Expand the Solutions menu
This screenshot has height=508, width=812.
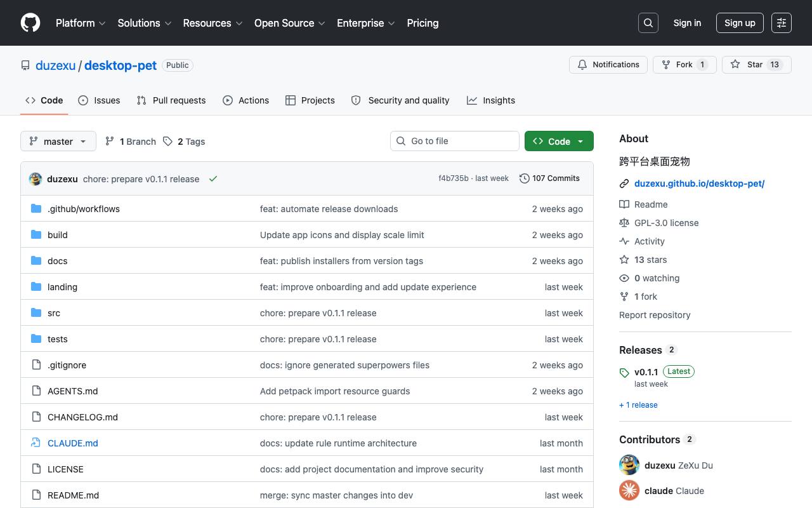tap(145, 23)
